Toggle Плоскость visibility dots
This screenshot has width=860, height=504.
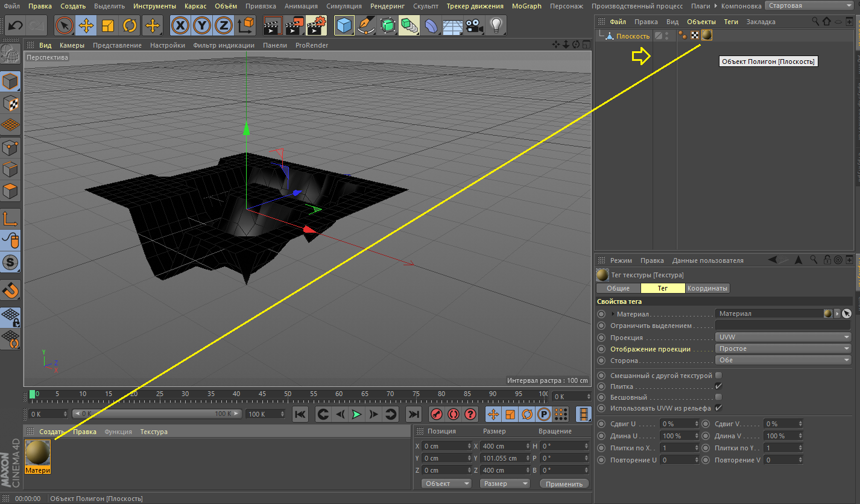[666, 36]
